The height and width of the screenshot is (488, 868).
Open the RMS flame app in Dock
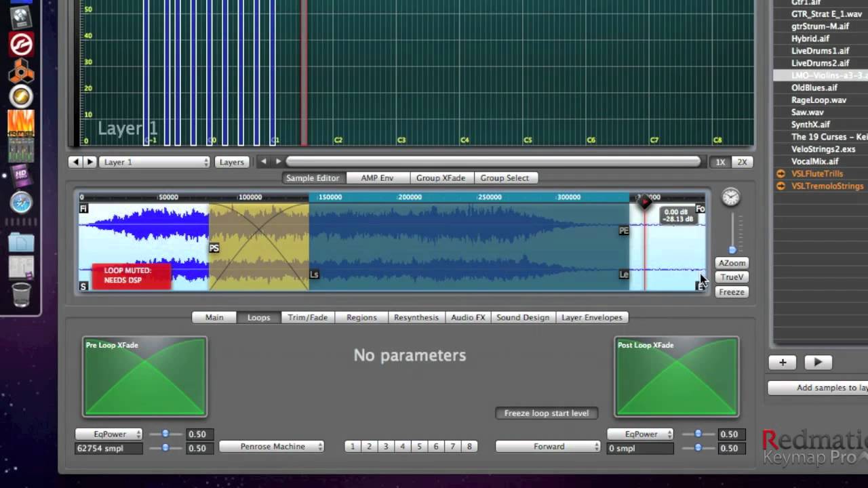pyautogui.click(x=21, y=123)
